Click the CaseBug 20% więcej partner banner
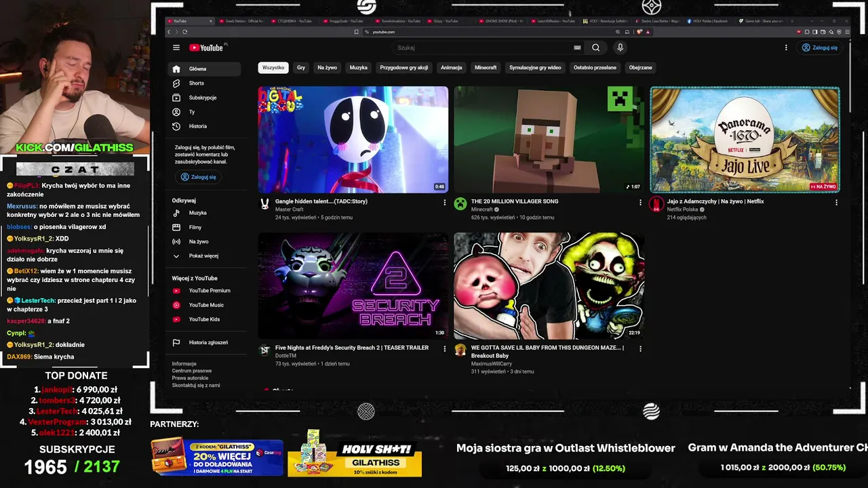868x488 pixels. tap(217, 457)
